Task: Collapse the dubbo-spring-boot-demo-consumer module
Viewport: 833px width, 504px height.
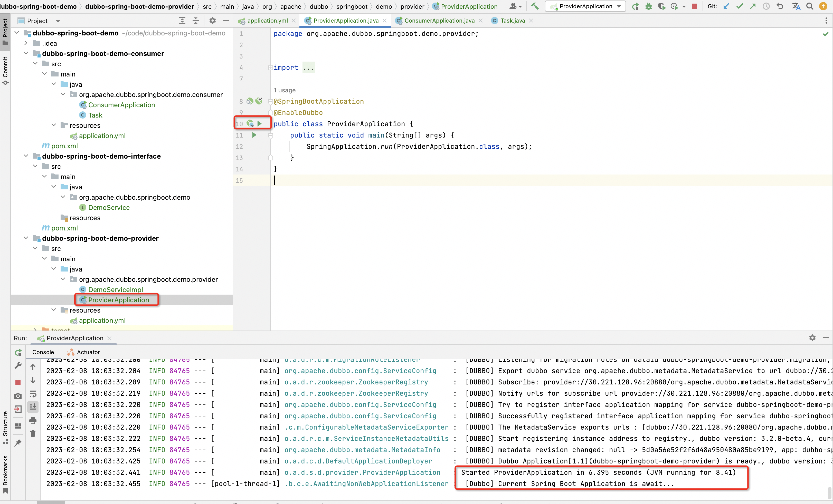Action: coord(26,53)
